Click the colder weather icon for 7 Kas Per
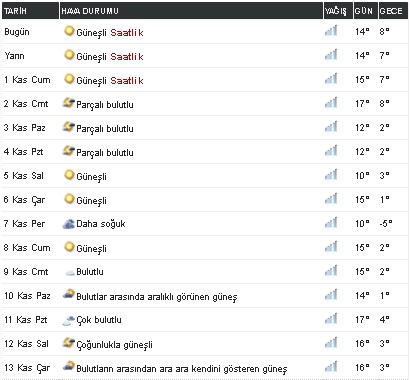This screenshot has height=380, width=411. (x=69, y=224)
